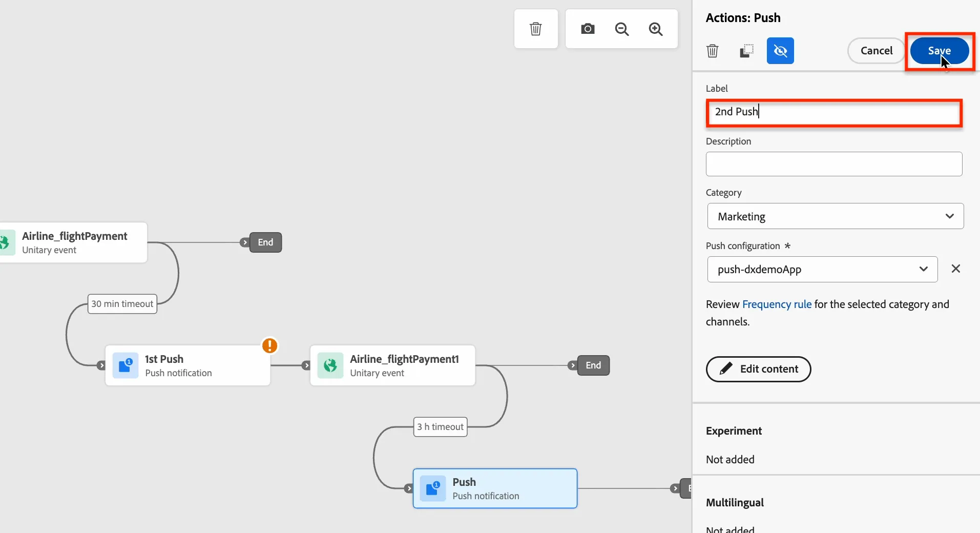This screenshot has height=533, width=980.
Task: Click the 3 h timeout label
Action: pyautogui.click(x=441, y=427)
